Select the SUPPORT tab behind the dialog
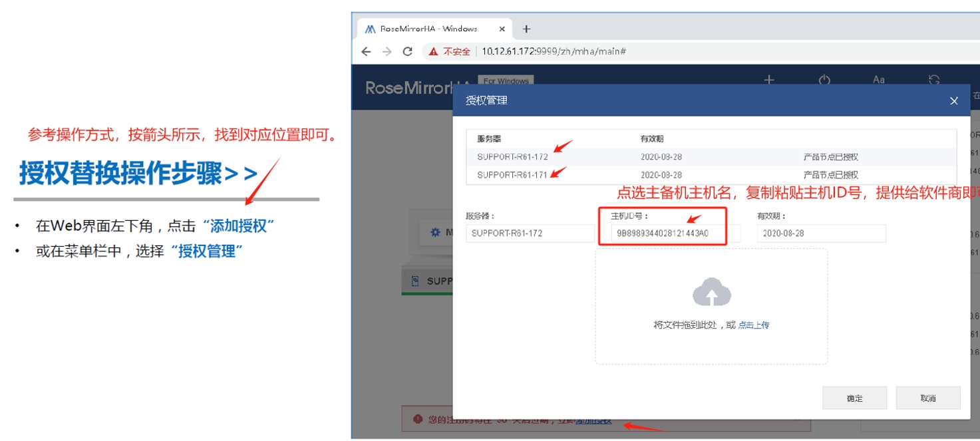 pyautogui.click(x=428, y=281)
